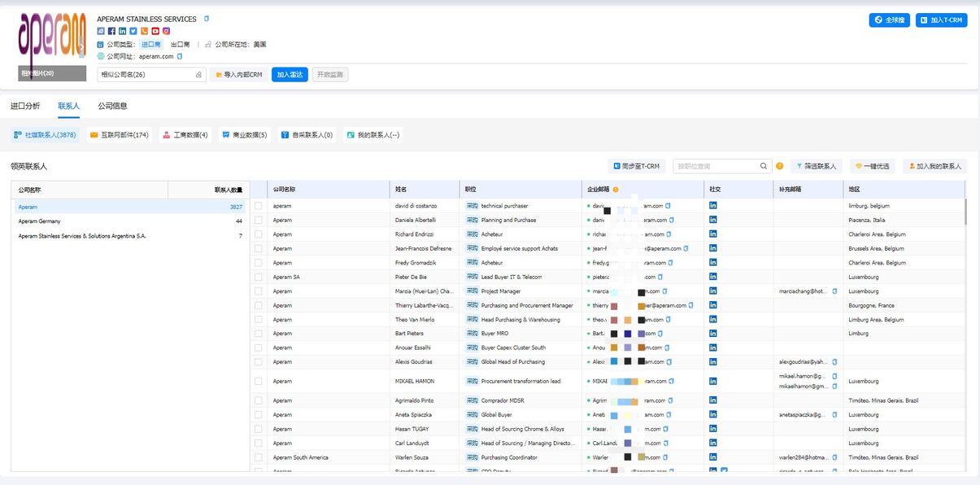Switch to 进口分析 tab
The width and height of the screenshot is (980, 485).
[x=25, y=106]
